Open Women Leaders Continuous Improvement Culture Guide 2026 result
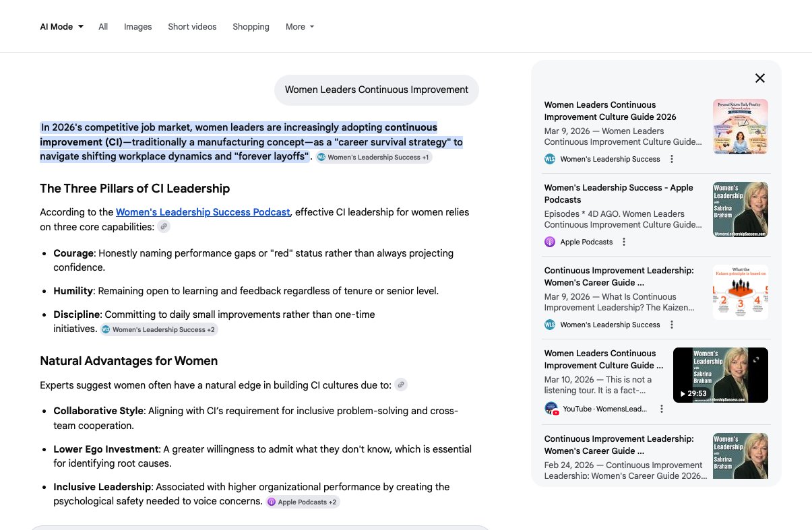The image size is (812, 530). (611, 111)
